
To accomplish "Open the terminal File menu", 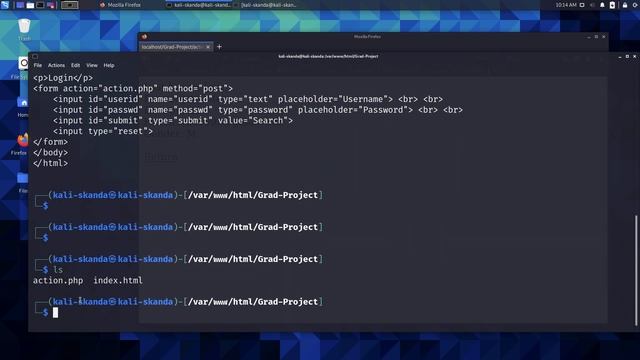I will click(x=38, y=65).
